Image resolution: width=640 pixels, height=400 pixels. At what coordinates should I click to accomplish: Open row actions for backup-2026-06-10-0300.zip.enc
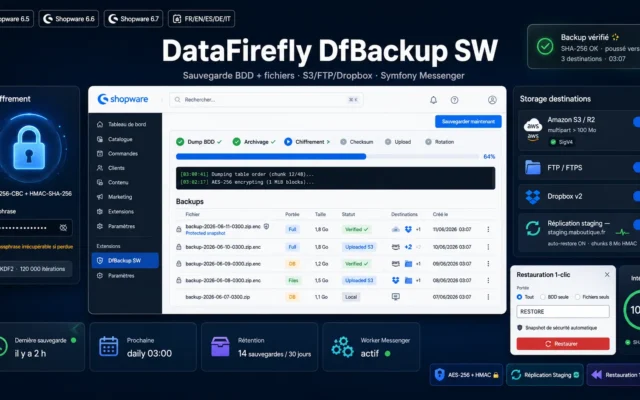tap(488, 247)
